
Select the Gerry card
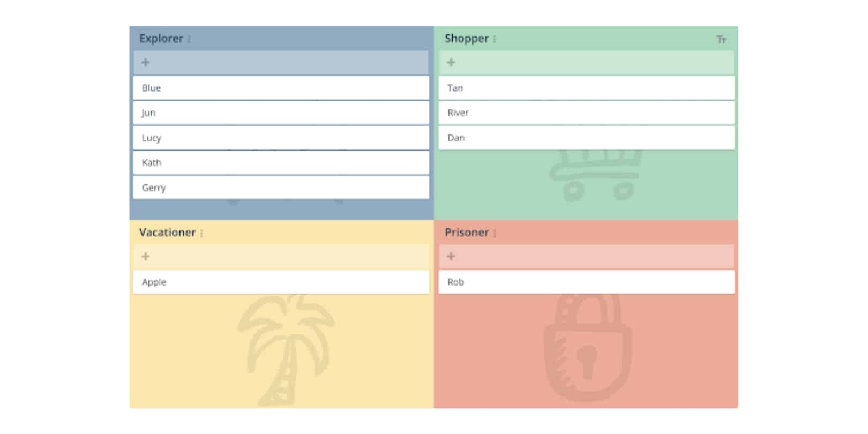coord(281,188)
